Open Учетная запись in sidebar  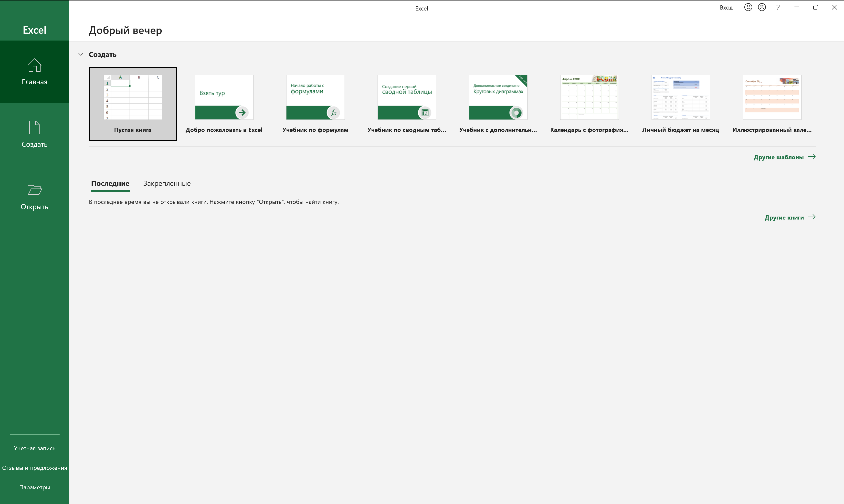pos(34,448)
